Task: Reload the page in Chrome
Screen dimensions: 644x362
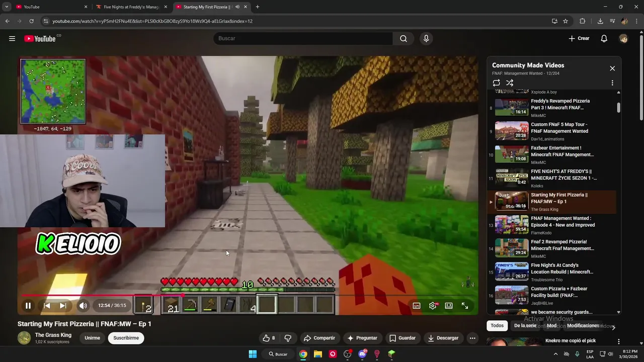Action: [x=31, y=21]
